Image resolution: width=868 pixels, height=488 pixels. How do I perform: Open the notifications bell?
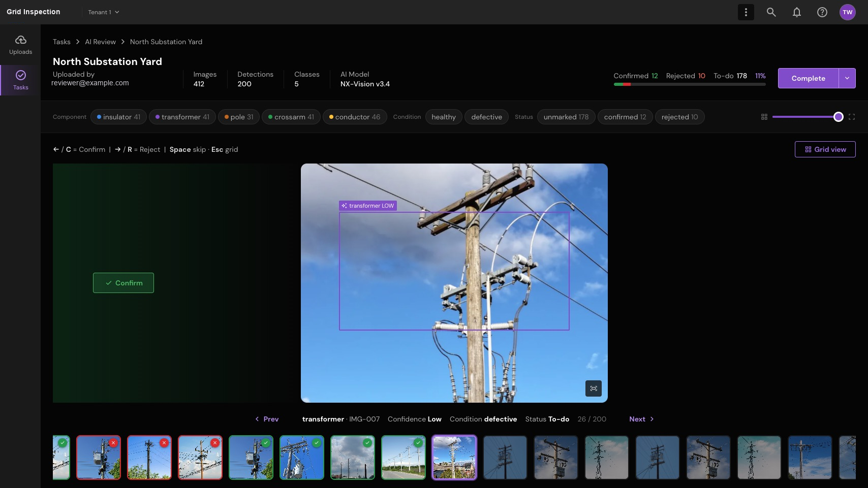point(797,12)
